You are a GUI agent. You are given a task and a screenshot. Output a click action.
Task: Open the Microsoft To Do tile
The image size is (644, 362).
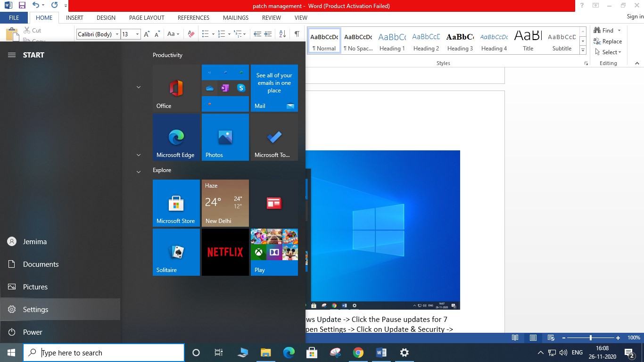(274, 137)
